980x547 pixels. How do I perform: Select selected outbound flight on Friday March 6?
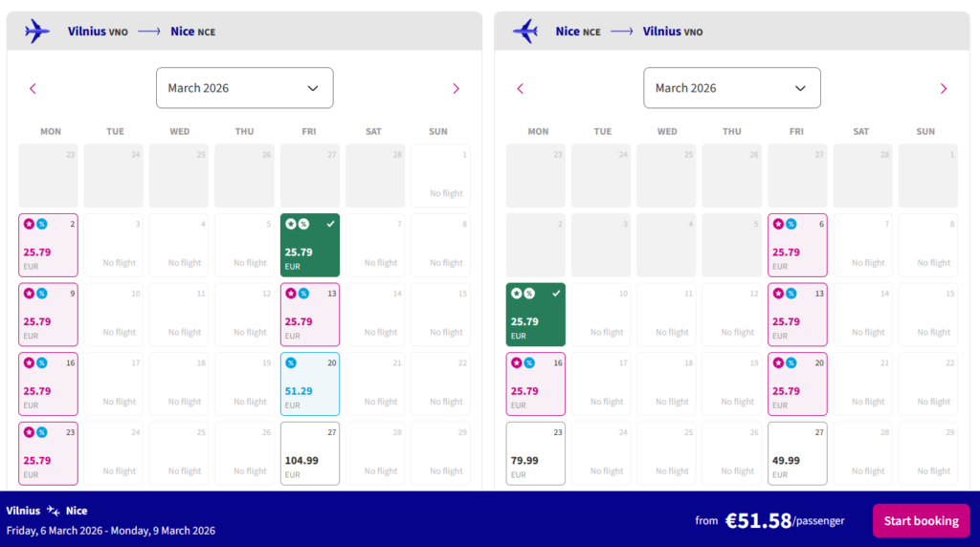tap(309, 246)
